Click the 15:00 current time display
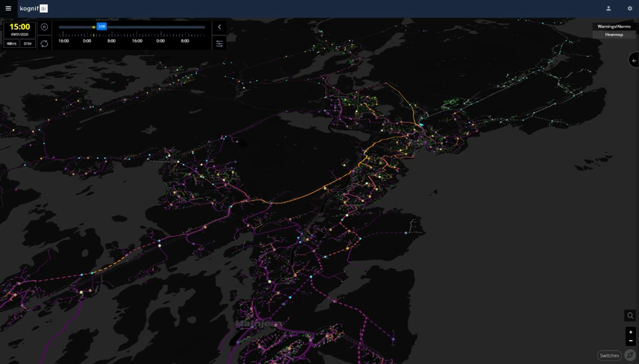Viewport: 639px width, 364px height. [x=20, y=27]
